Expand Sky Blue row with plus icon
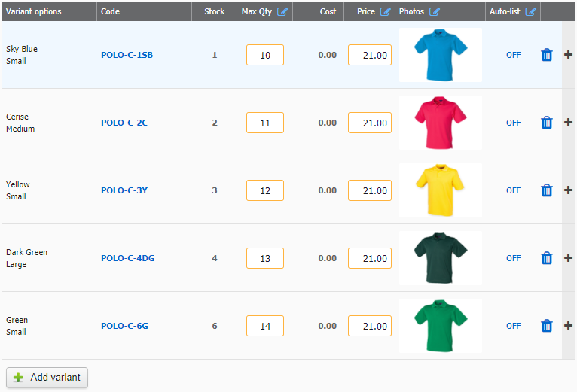Screen dimensions: 577x392 coord(568,54)
